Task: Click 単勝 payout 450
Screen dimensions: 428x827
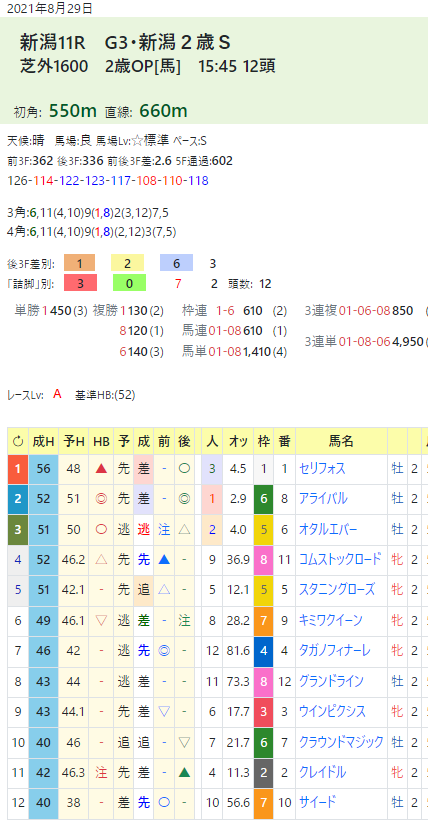Action: coord(61,311)
